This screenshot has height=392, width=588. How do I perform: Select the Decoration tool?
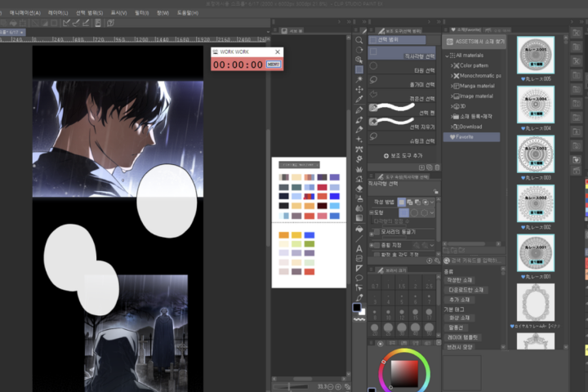(359, 149)
